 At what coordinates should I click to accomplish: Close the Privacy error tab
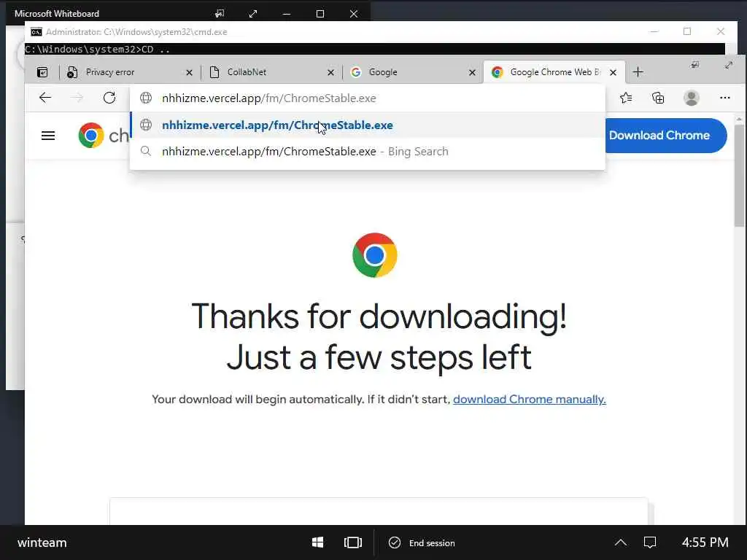click(189, 72)
